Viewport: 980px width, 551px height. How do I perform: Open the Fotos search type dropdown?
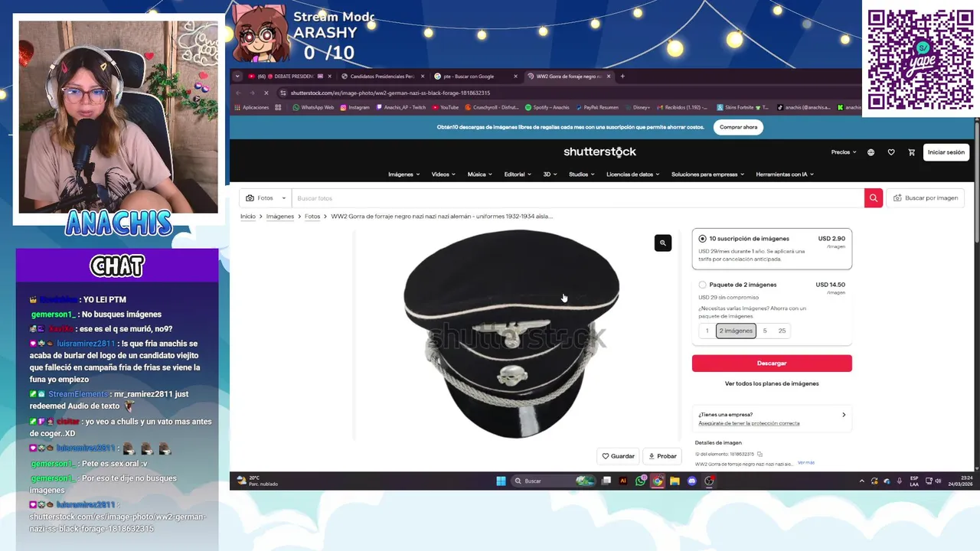click(x=266, y=198)
